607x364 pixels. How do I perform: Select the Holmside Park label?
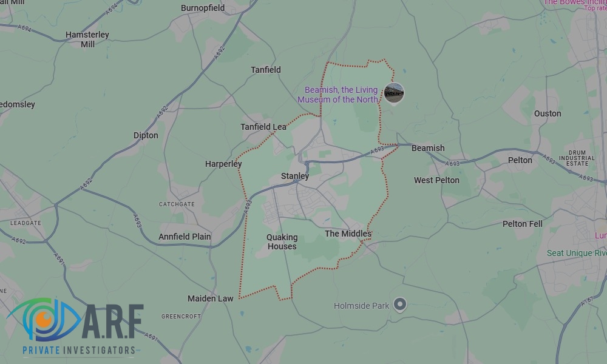361,306
